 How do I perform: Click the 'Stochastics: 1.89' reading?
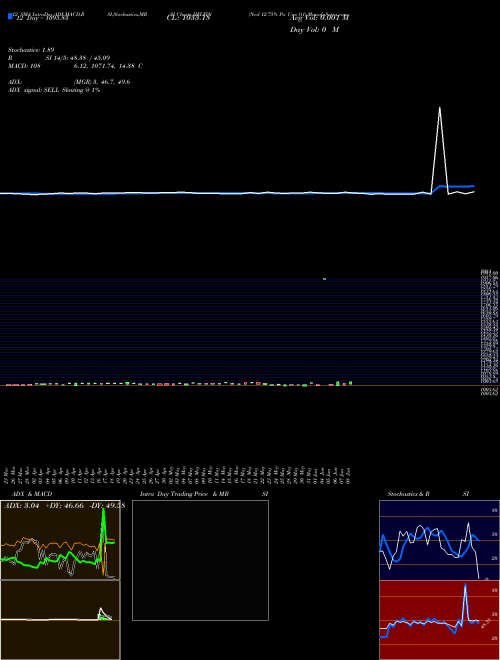click(31, 50)
